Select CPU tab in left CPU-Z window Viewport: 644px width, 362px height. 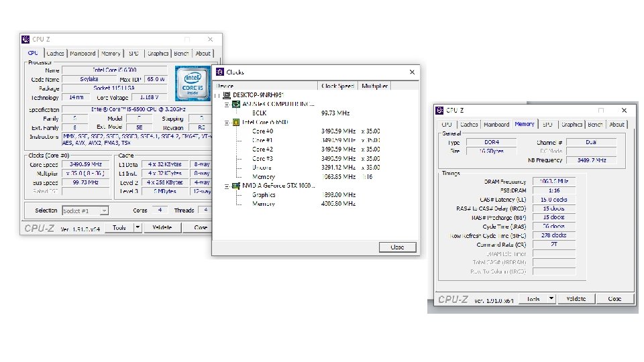33,53
